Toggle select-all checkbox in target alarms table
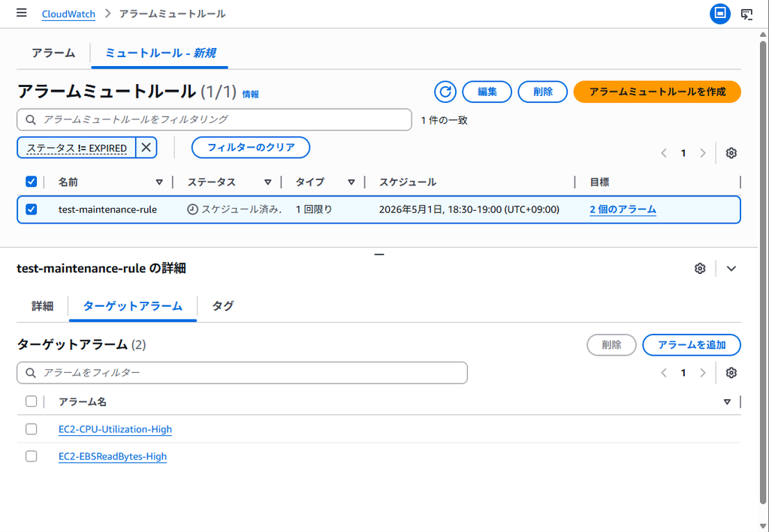This screenshot has height=532, width=769. 31,401
